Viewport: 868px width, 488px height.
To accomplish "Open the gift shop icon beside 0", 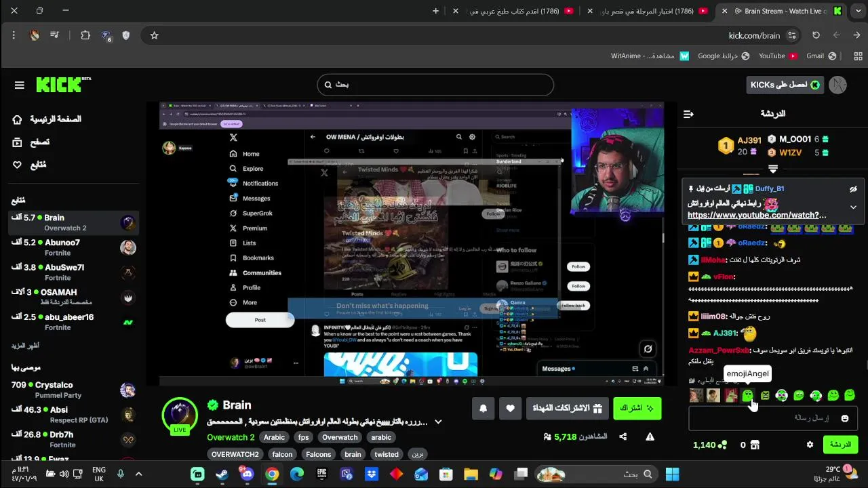I will pyautogui.click(x=755, y=445).
